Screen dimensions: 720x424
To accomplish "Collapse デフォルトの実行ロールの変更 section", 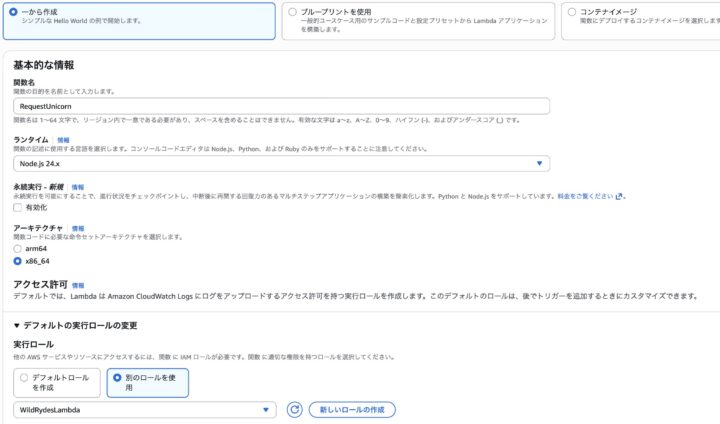I will tap(17, 326).
